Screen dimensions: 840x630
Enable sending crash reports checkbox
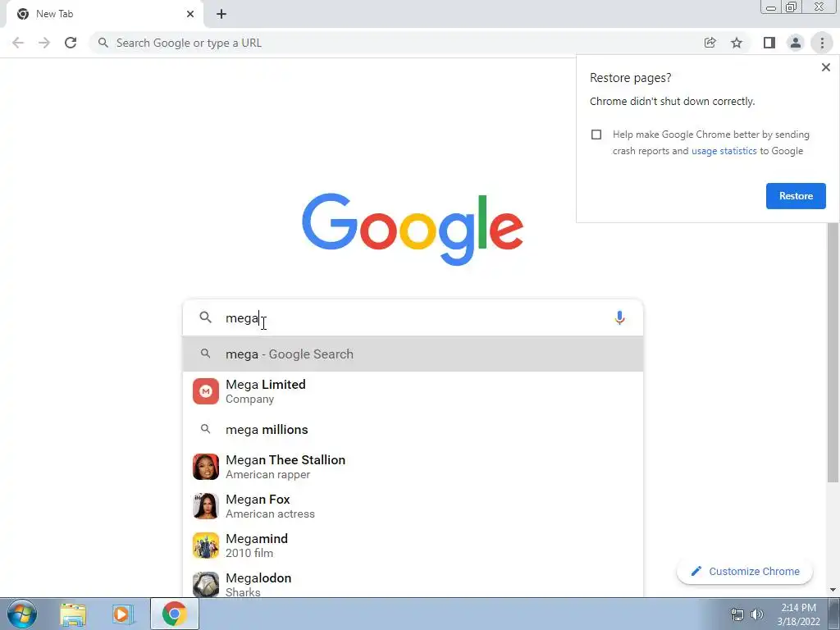tap(596, 135)
